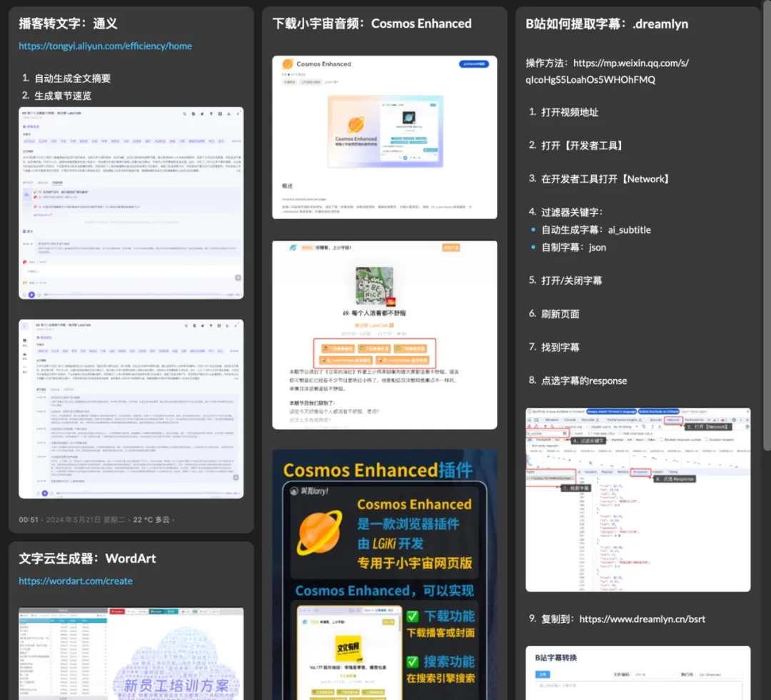
Task: Click step 1 打开视频地址
Action: [570, 112]
